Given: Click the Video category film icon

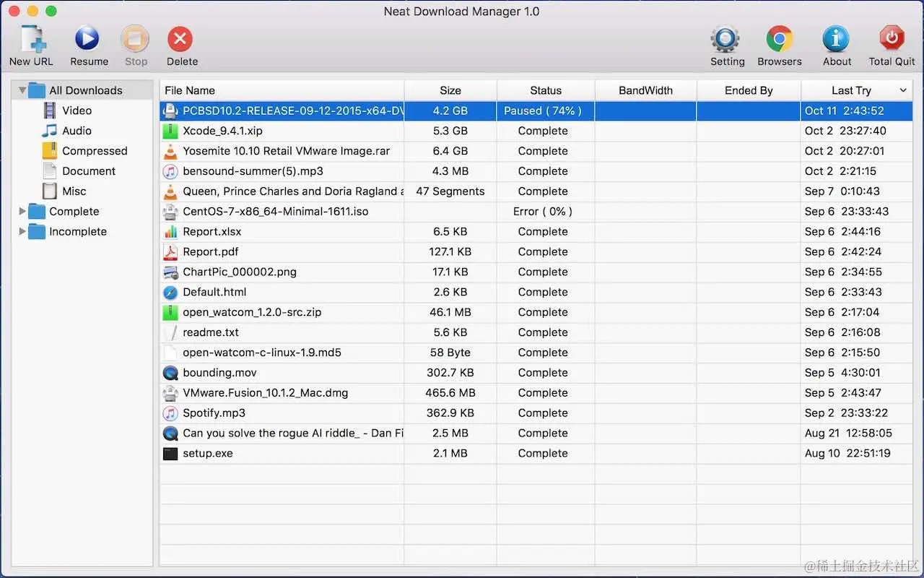Looking at the screenshot, I should coord(50,111).
